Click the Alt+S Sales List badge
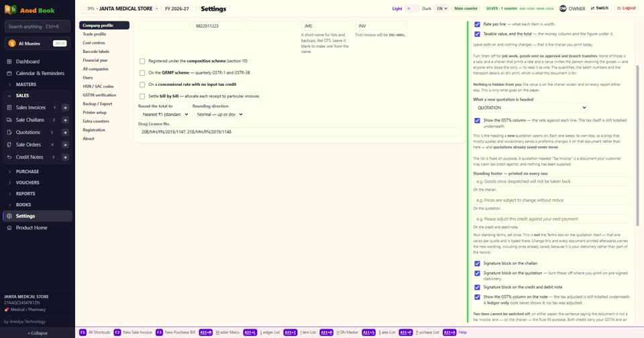Image resolution: width=644 pixels, height=338 pixels. pos(368,332)
